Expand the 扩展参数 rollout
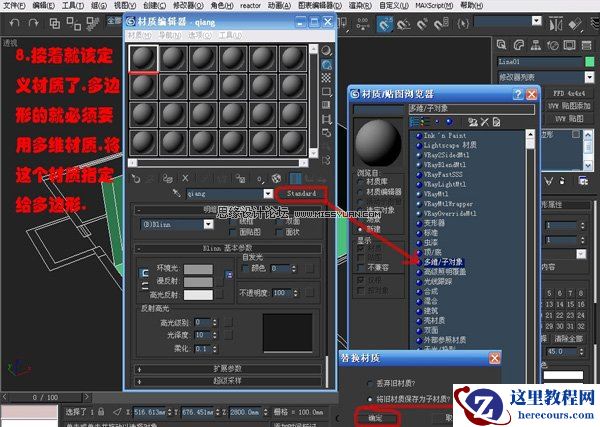 [228, 369]
